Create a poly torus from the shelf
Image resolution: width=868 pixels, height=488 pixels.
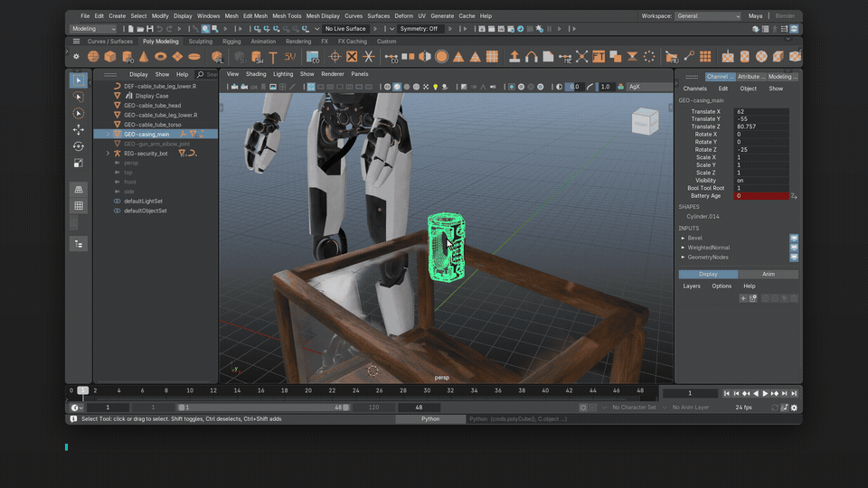(x=161, y=56)
